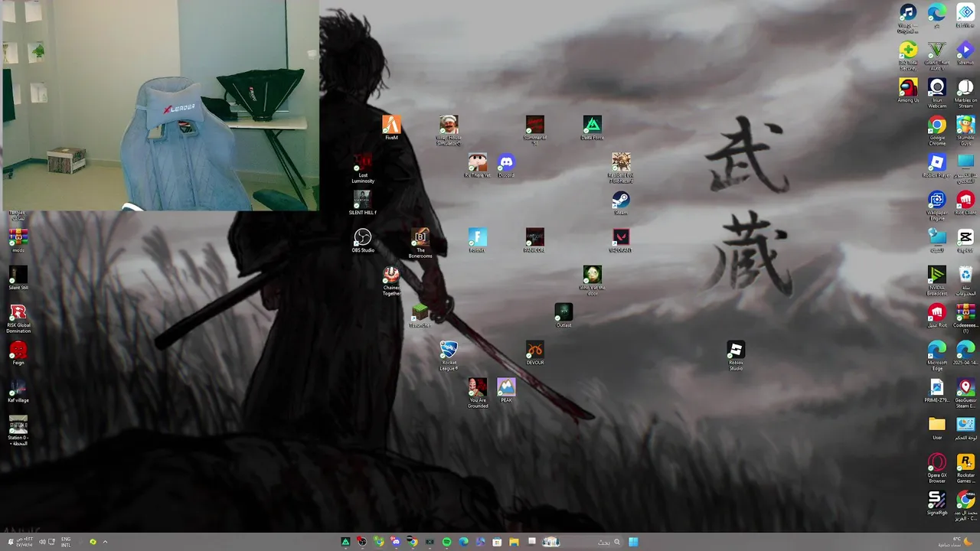Open the User folder icon

point(937,428)
